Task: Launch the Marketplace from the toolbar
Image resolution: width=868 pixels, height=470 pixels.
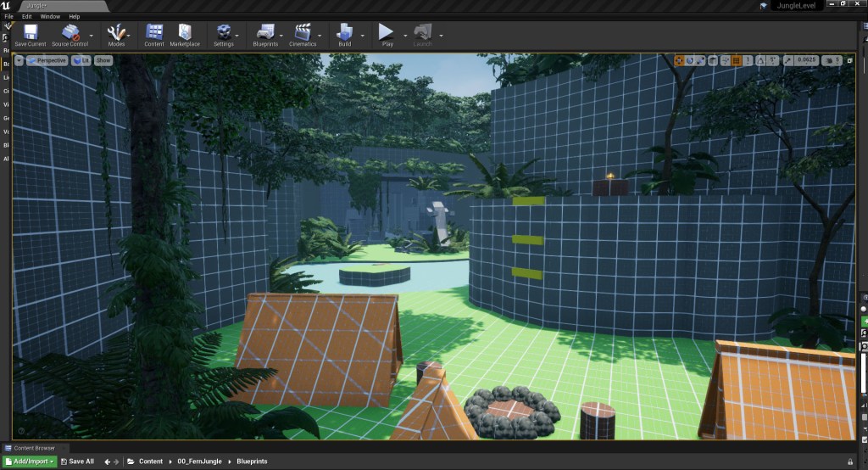Action: [185, 33]
